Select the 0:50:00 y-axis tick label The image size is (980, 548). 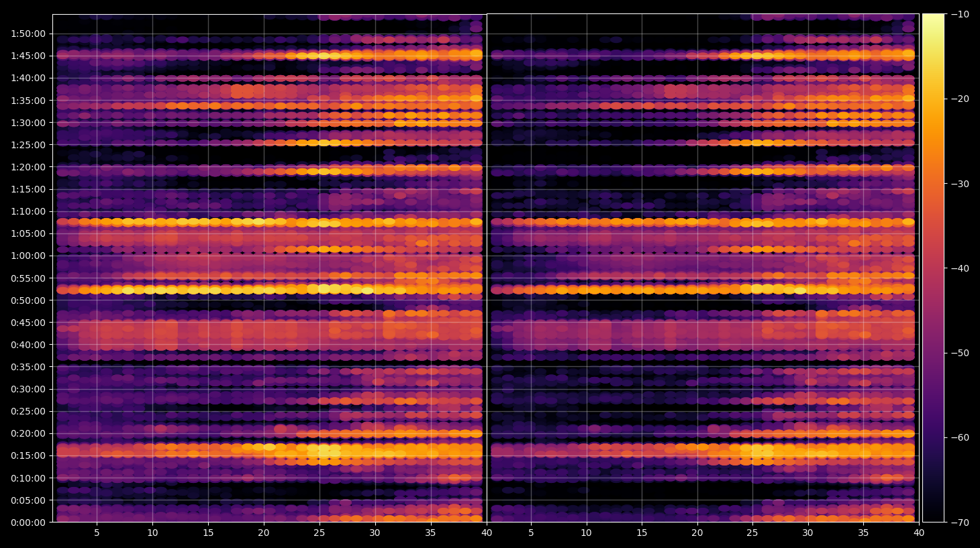(28, 300)
